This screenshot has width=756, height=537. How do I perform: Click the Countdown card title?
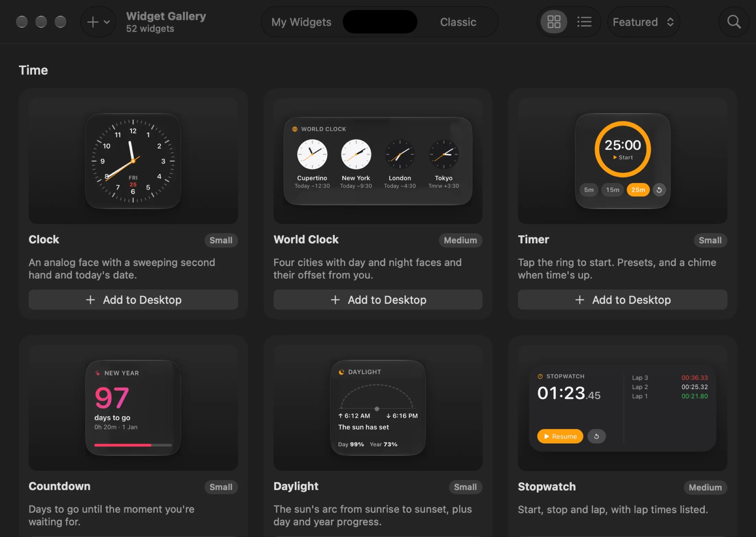click(x=59, y=486)
